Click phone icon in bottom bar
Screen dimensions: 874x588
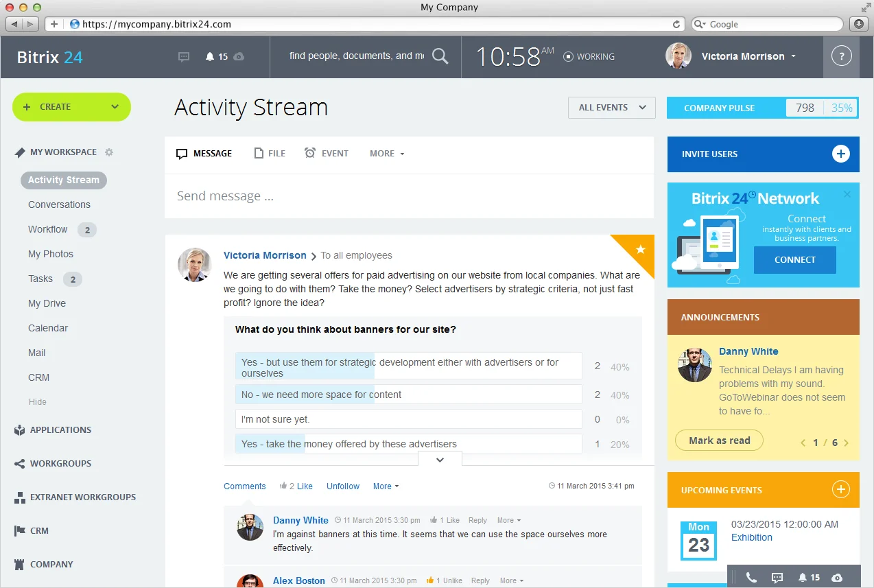tap(751, 578)
